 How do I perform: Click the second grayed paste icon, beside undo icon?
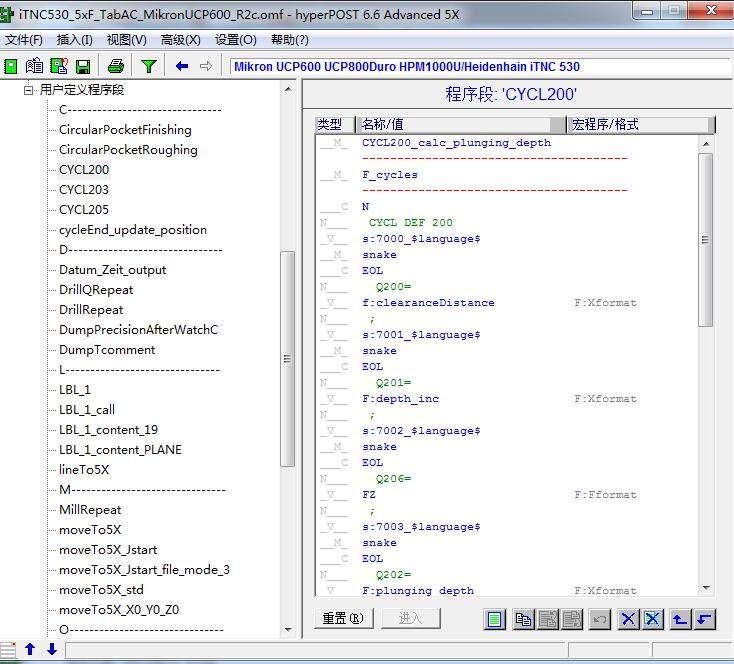coord(572,620)
